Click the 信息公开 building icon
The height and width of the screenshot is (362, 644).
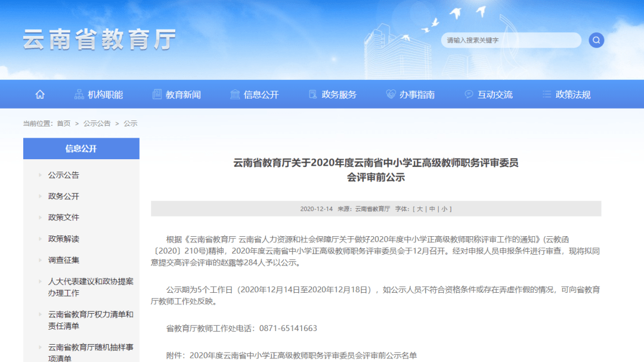coord(235,94)
